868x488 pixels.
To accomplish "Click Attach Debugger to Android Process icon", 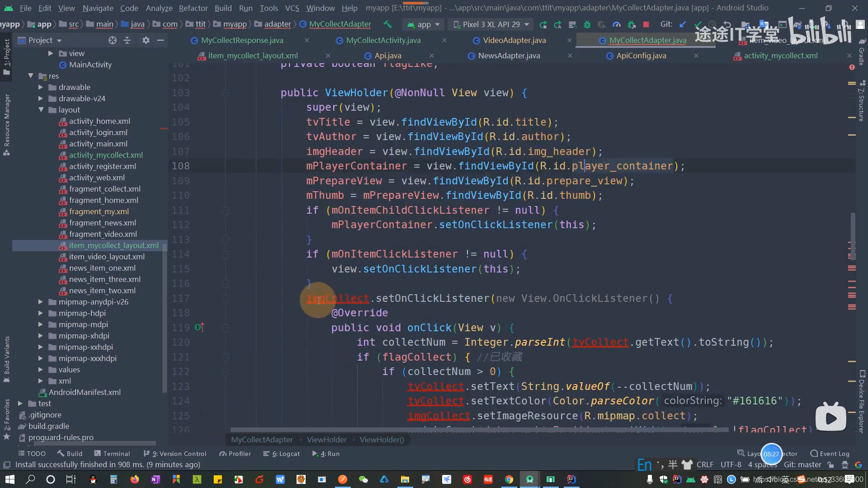I will (632, 24).
